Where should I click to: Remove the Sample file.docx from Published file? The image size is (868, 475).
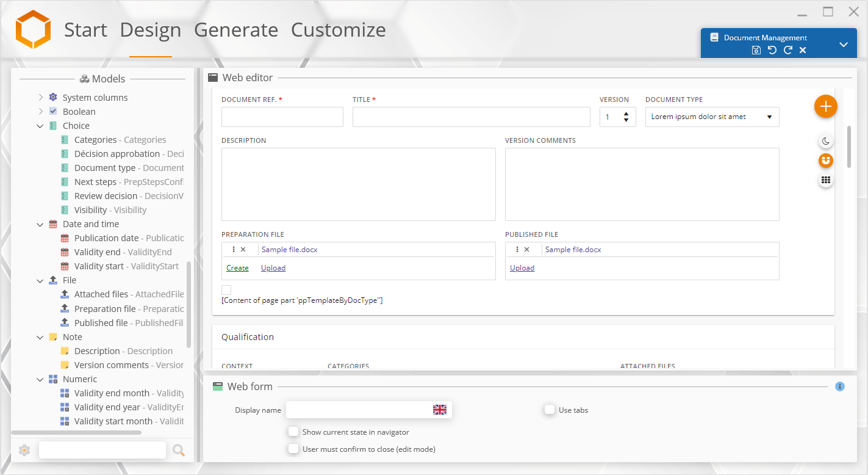tap(527, 250)
